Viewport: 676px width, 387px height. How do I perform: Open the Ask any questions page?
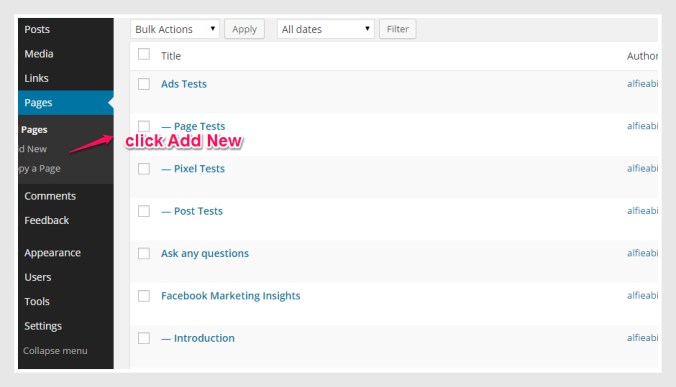205,253
